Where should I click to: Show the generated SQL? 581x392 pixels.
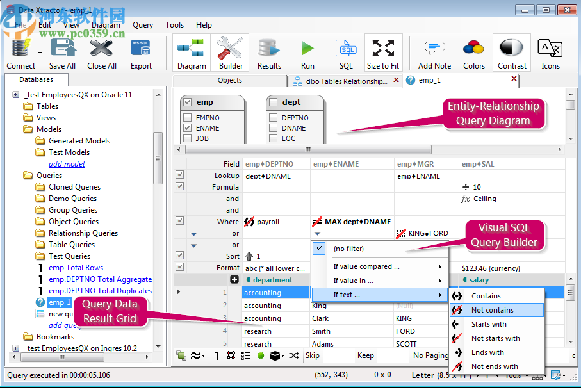346,53
